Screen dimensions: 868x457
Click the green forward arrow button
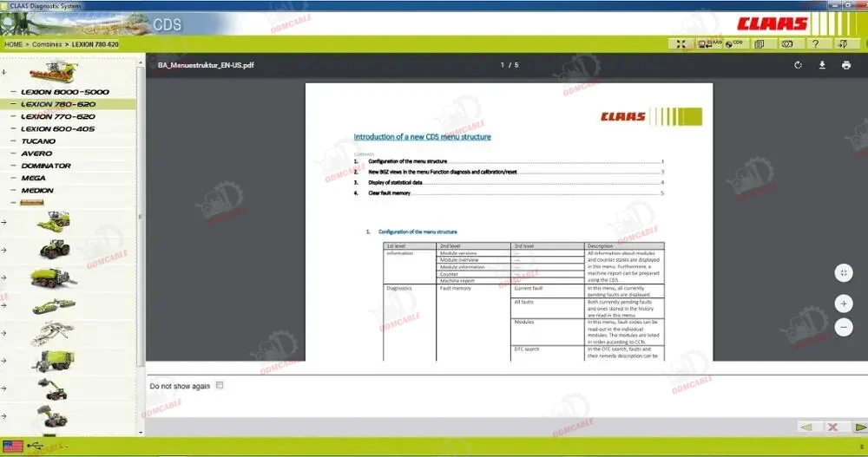point(858,427)
